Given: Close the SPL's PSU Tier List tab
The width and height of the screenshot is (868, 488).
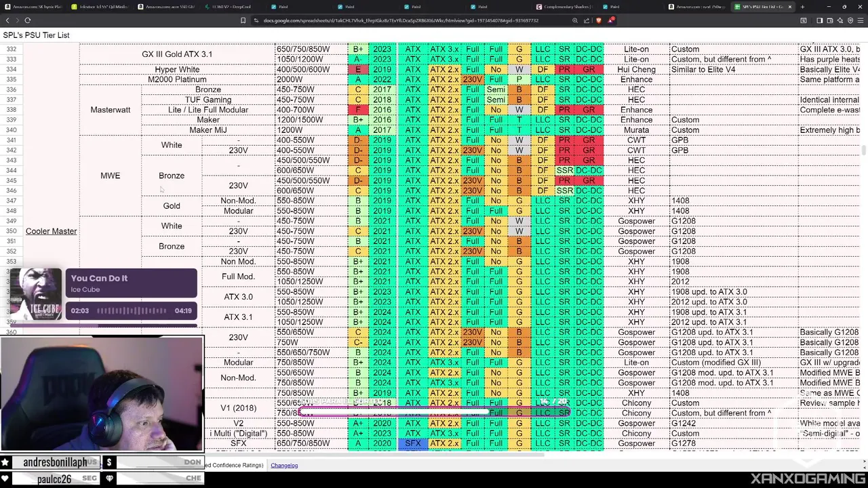Looking at the screenshot, I should (789, 7).
